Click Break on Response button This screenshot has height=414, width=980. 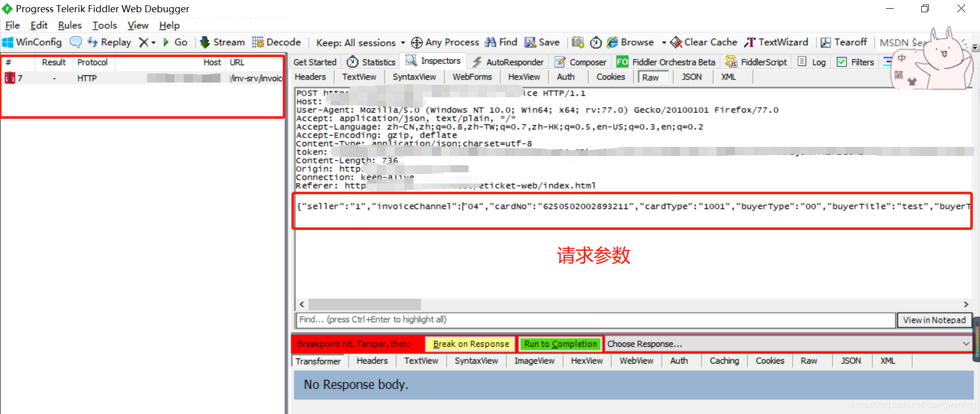point(471,344)
